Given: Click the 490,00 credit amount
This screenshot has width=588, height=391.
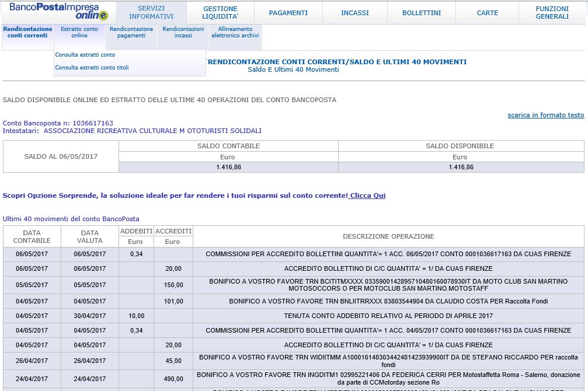Looking at the screenshot, I should (173, 379).
